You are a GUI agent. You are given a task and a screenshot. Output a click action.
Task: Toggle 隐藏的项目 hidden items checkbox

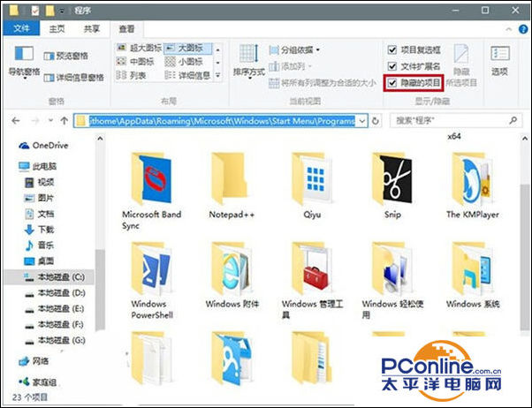[392, 82]
